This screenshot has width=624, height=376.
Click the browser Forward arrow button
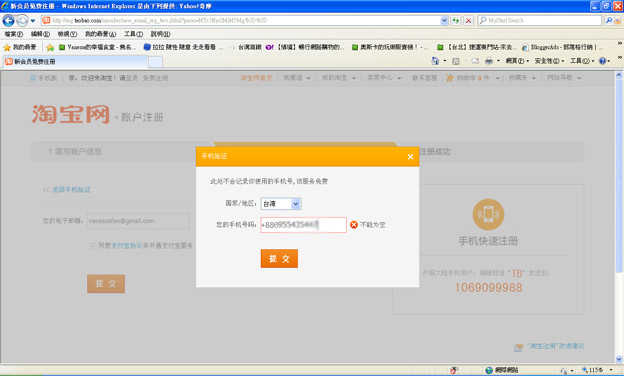22,20
